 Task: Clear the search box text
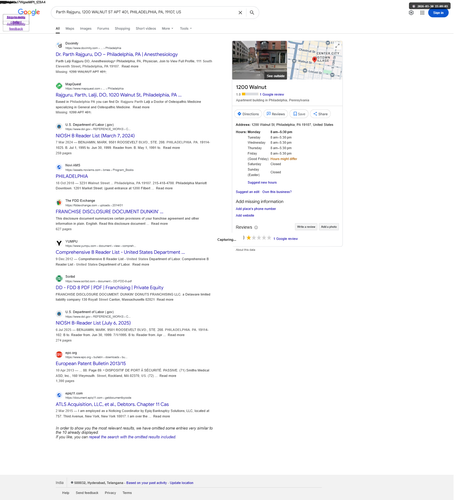point(240,12)
